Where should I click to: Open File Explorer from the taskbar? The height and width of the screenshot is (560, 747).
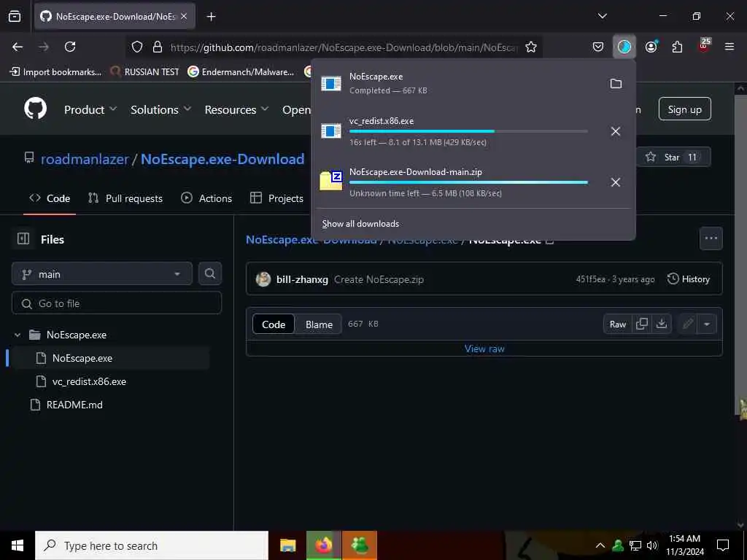coord(287,545)
